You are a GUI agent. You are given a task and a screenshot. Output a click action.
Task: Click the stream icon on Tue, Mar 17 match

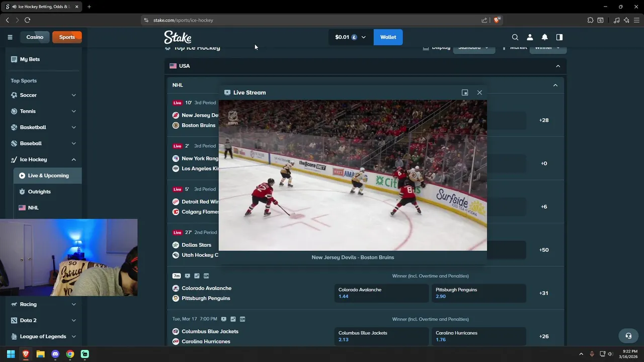point(223,319)
